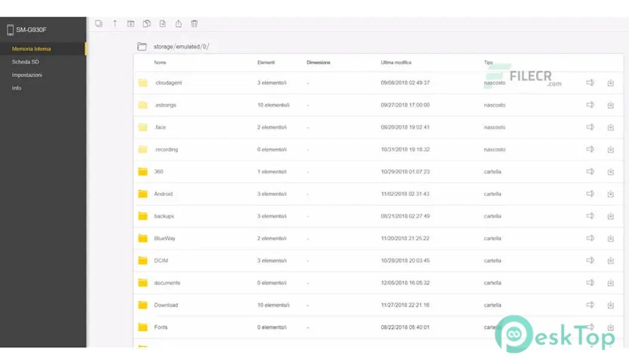
Task: Click 'cartella' type in DCIM row
Action: (492, 261)
